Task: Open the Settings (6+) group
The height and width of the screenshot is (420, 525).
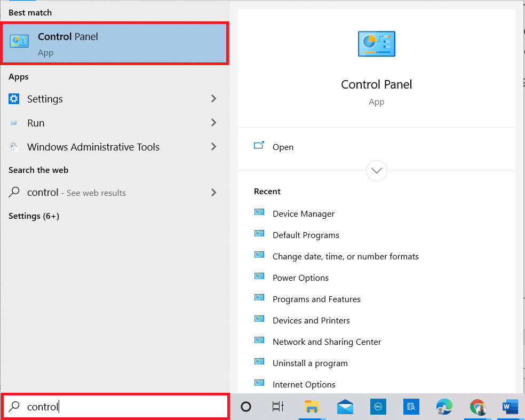Action: click(34, 216)
